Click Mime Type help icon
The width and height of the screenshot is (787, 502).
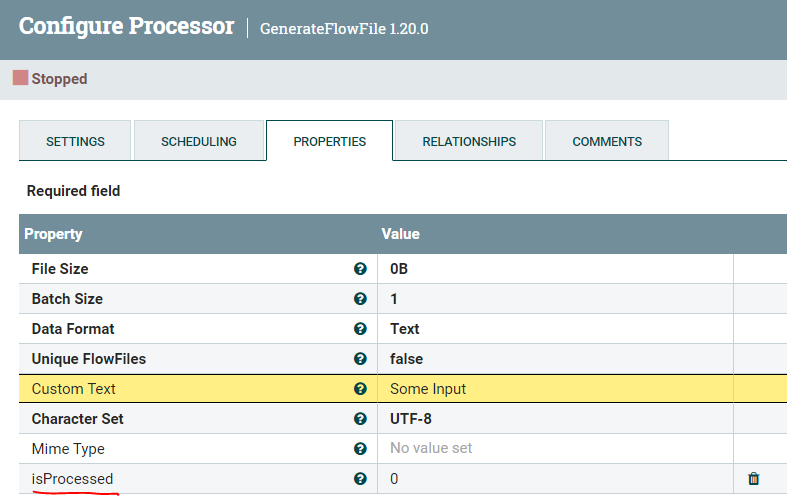360,449
